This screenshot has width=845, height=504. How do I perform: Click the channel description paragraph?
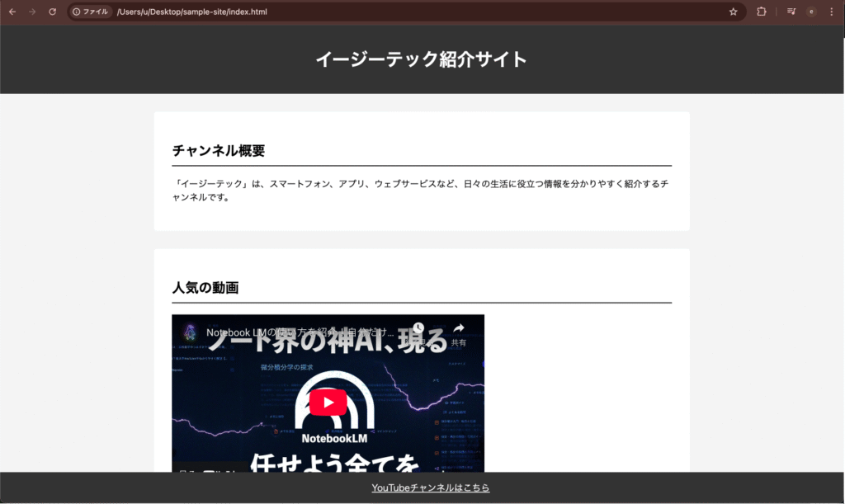420,191
